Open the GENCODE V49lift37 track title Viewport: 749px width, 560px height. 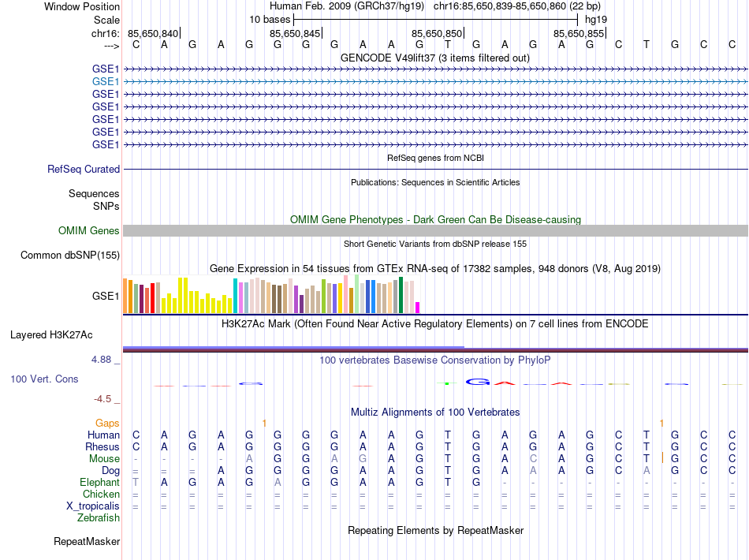click(434, 58)
